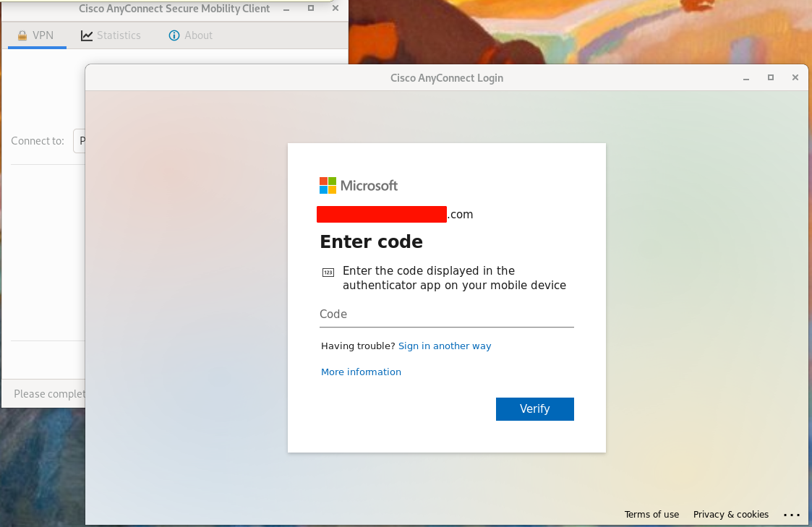Screen dimensions: 812x527
Task: Click Sign in another way link
Action: coord(444,346)
